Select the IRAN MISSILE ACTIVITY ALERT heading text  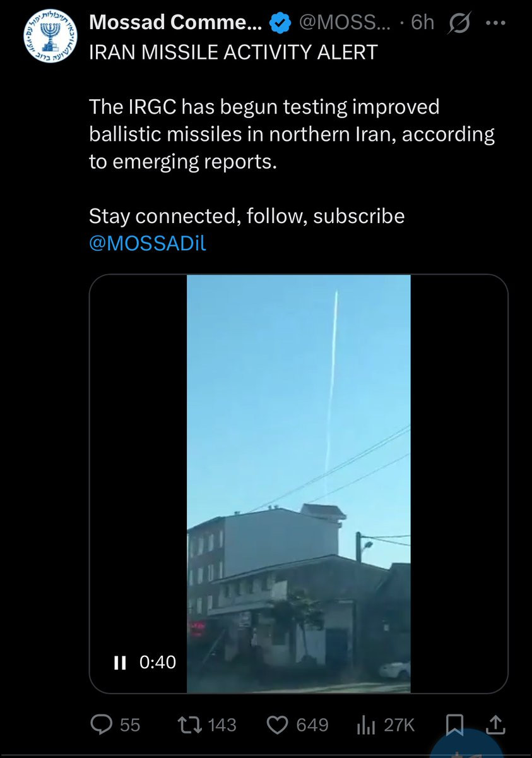[233, 52]
